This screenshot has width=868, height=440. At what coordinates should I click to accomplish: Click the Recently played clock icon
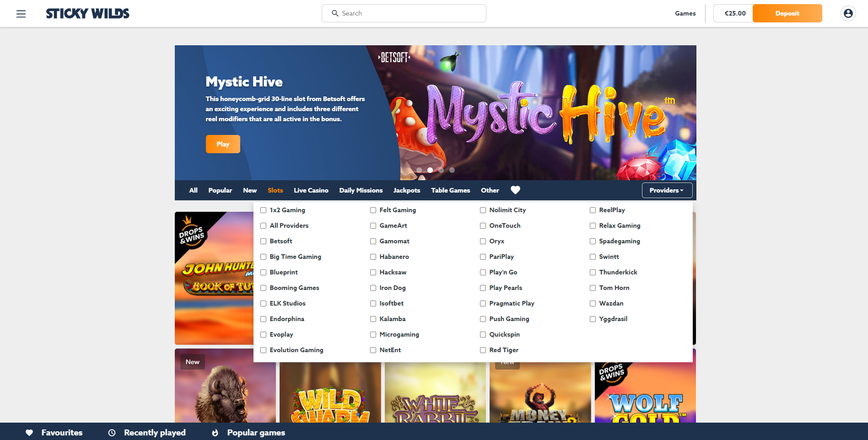tap(112, 433)
